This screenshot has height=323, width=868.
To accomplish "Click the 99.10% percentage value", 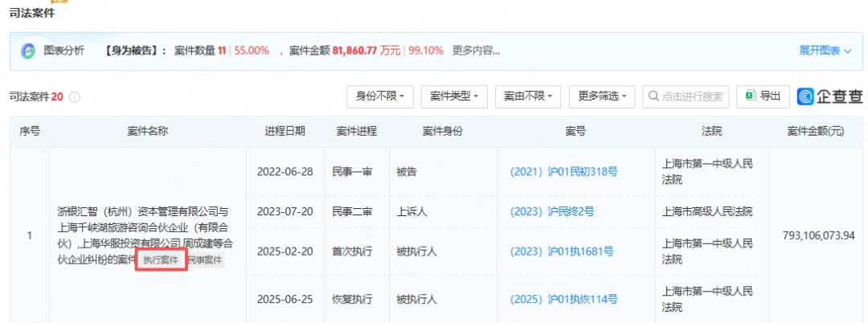I will [426, 51].
